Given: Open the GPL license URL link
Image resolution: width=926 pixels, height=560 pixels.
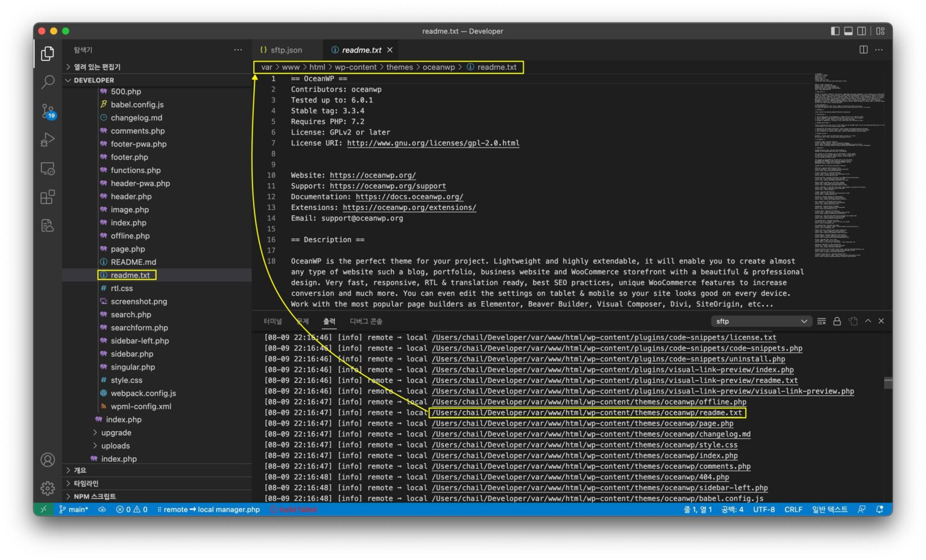Looking at the screenshot, I should 432,143.
